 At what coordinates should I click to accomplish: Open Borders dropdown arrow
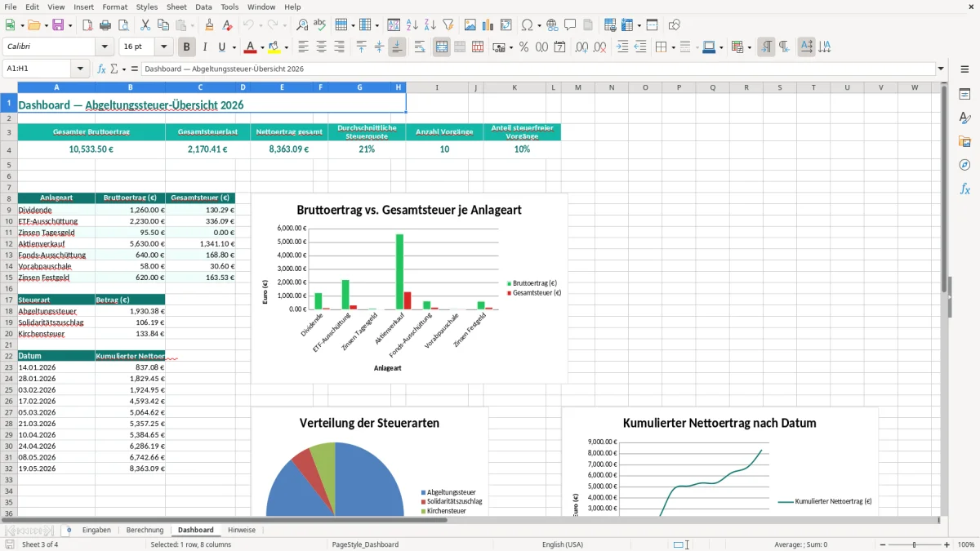673,47
